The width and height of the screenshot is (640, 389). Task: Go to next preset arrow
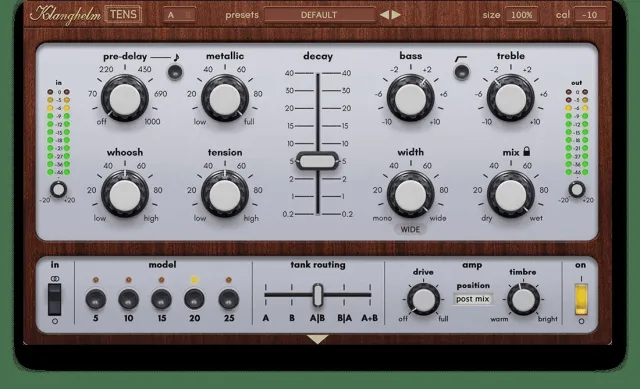pos(396,15)
